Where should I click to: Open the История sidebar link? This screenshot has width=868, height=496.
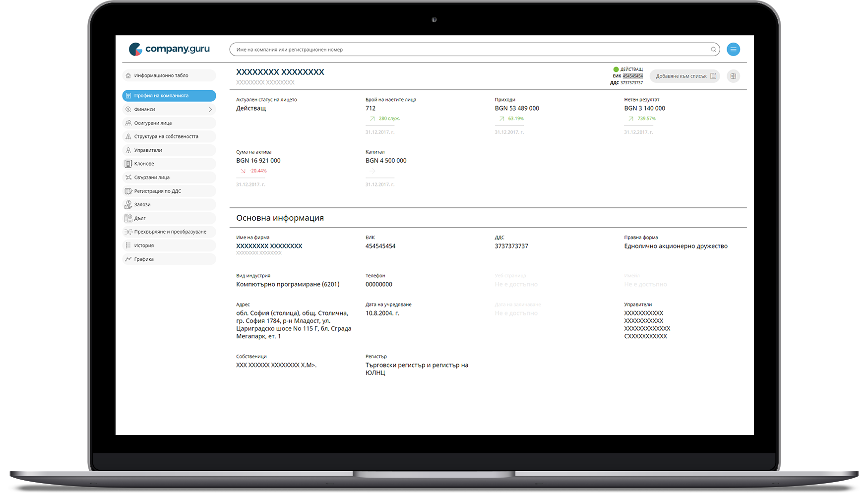coord(169,246)
